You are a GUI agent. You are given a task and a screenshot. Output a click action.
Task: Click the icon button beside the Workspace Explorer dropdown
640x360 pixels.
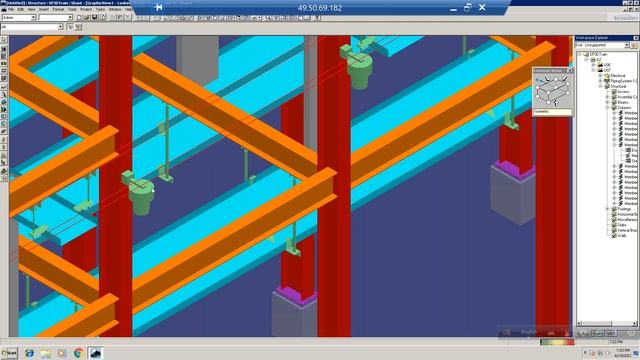pyautogui.click(x=634, y=45)
